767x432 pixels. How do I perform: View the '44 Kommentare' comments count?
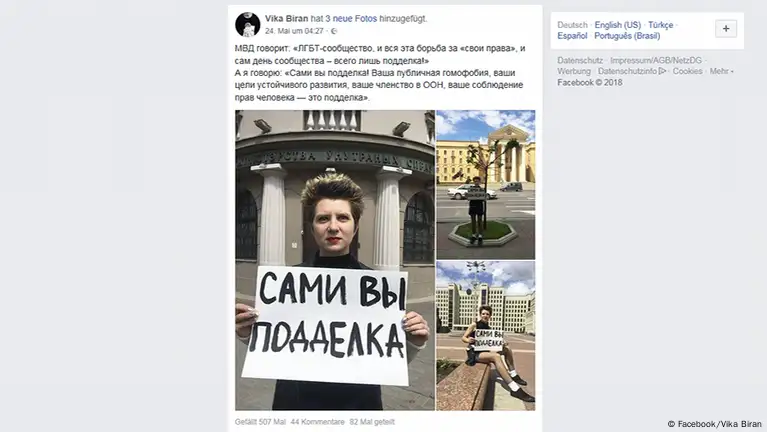click(317, 422)
